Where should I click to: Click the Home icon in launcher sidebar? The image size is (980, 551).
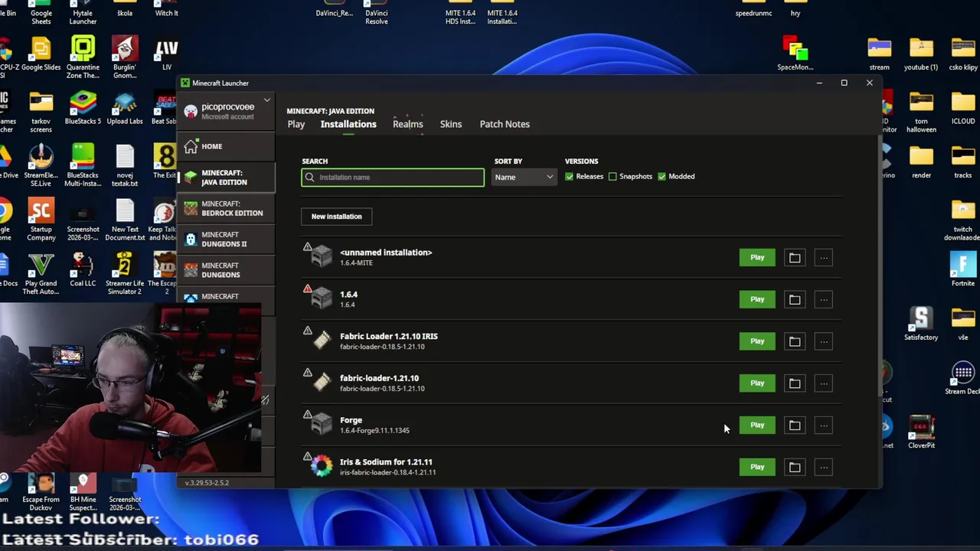(191, 146)
